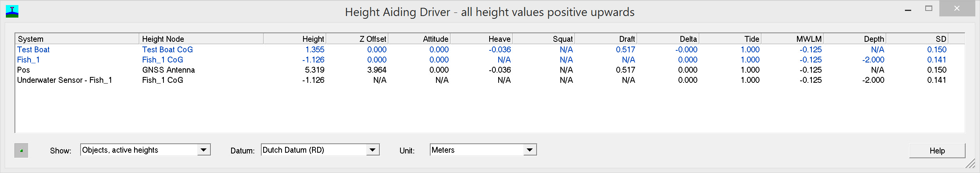Viewport: 980px width, 173px height.
Task: Click the window resize grip corner
Action: tap(970, 164)
